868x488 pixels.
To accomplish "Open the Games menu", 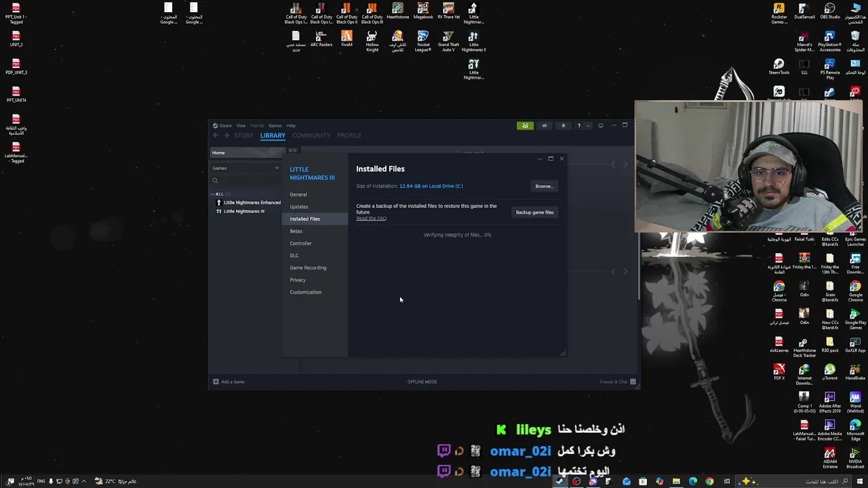I will 275,125.
